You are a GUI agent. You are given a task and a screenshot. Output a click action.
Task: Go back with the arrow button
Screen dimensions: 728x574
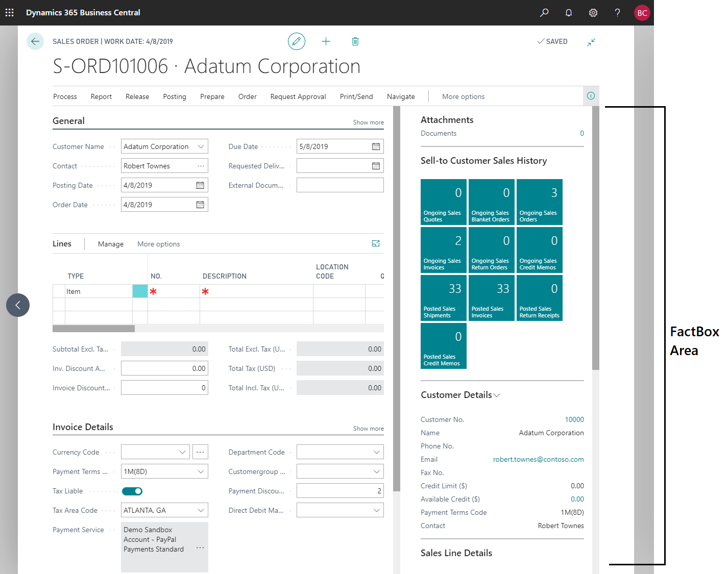[x=35, y=41]
